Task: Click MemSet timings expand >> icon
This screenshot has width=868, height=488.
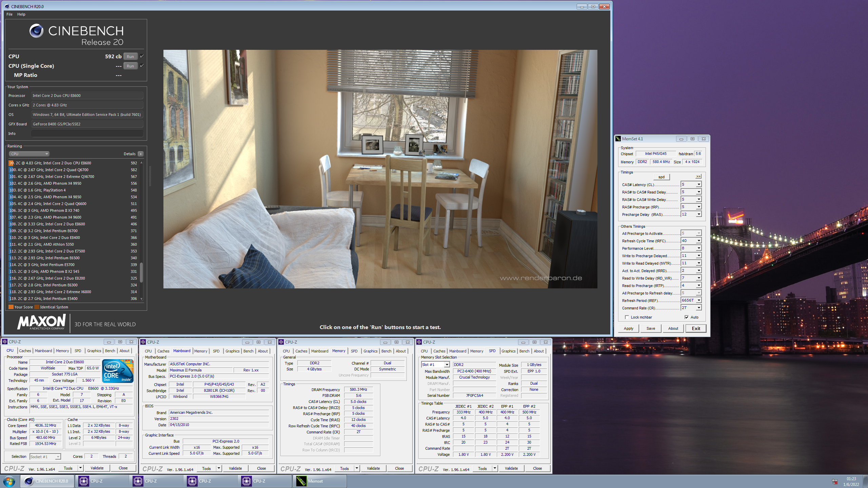Action: pos(698,177)
